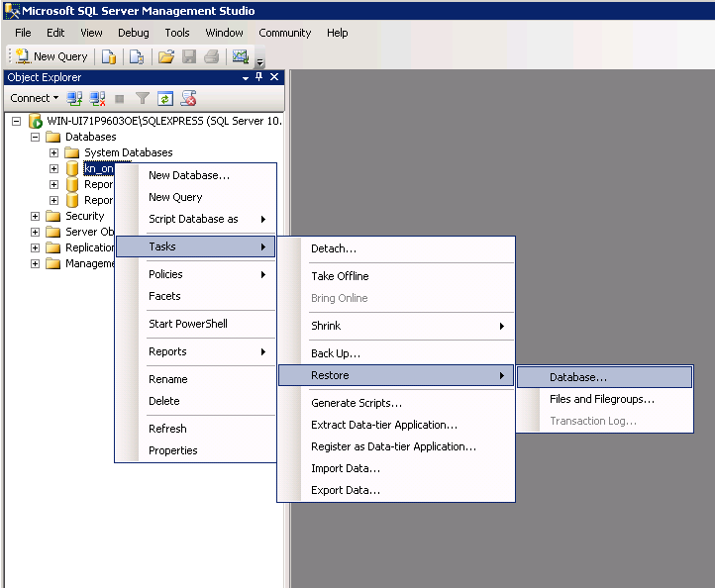Image resolution: width=715 pixels, height=588 pixels.
Task: Click the Activity Monitor toolbar icon
Action: pos(240,56)
